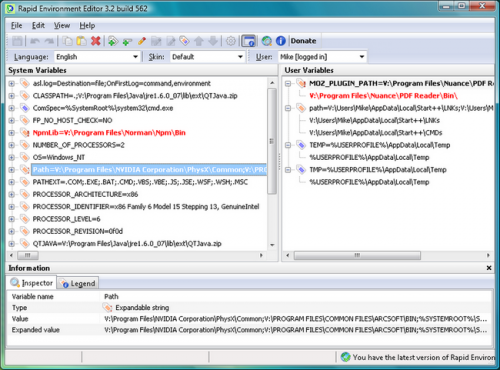Click the Redo arrow icon
500x370 pixels.
(49, 41)
